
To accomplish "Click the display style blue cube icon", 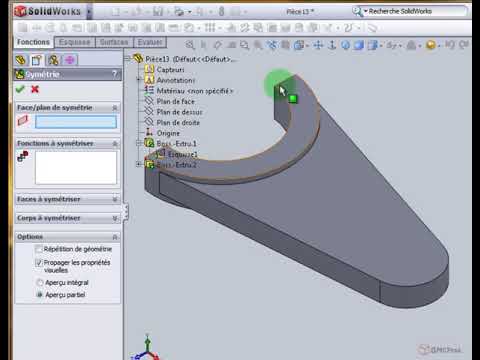I will [359, 44].
